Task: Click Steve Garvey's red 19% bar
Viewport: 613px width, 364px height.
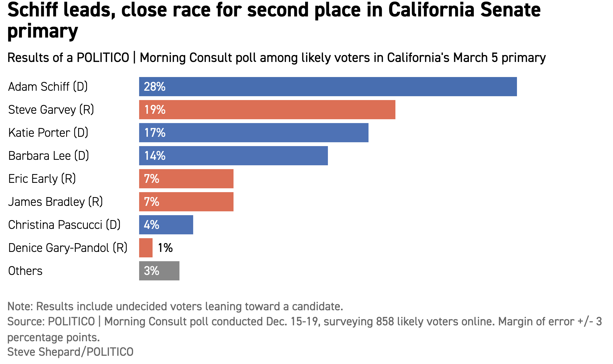Action: [x=267, y=110]
